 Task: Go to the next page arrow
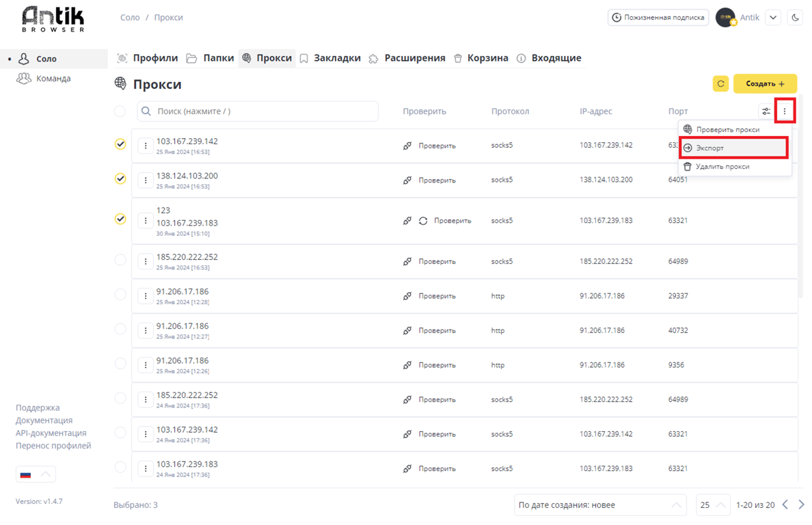[801, 504]
